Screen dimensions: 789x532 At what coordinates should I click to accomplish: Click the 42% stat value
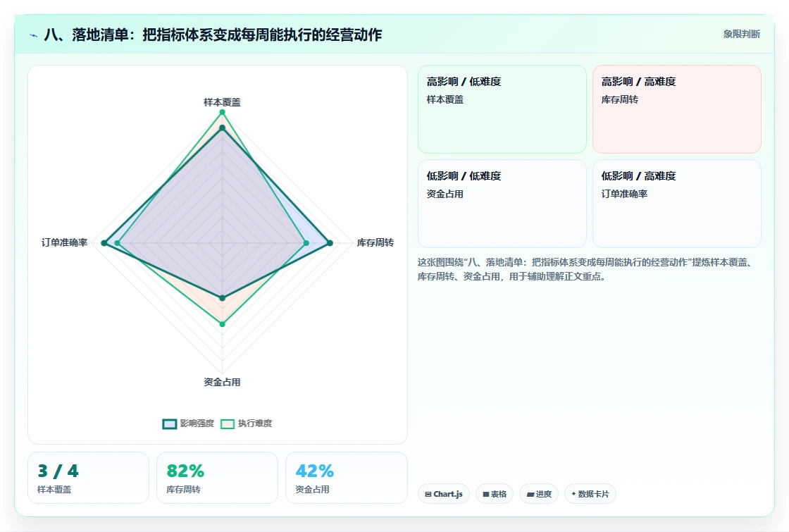point(314,471)
